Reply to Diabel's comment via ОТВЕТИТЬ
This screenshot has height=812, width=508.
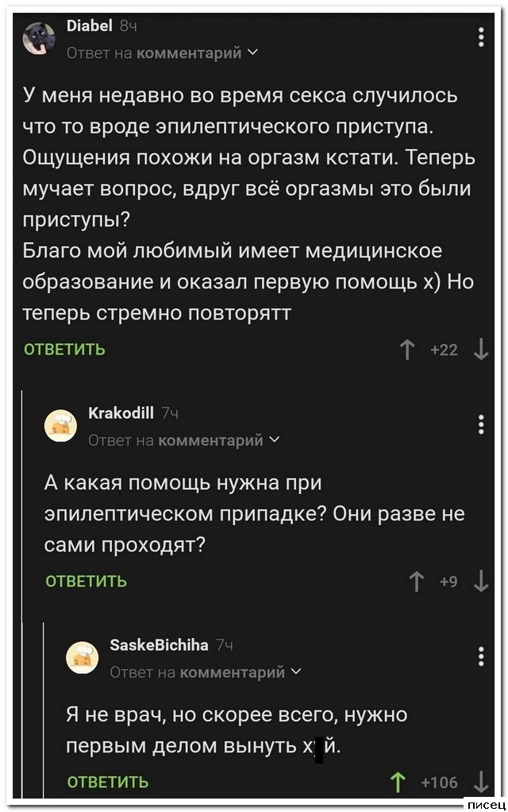tap(64, 350)
